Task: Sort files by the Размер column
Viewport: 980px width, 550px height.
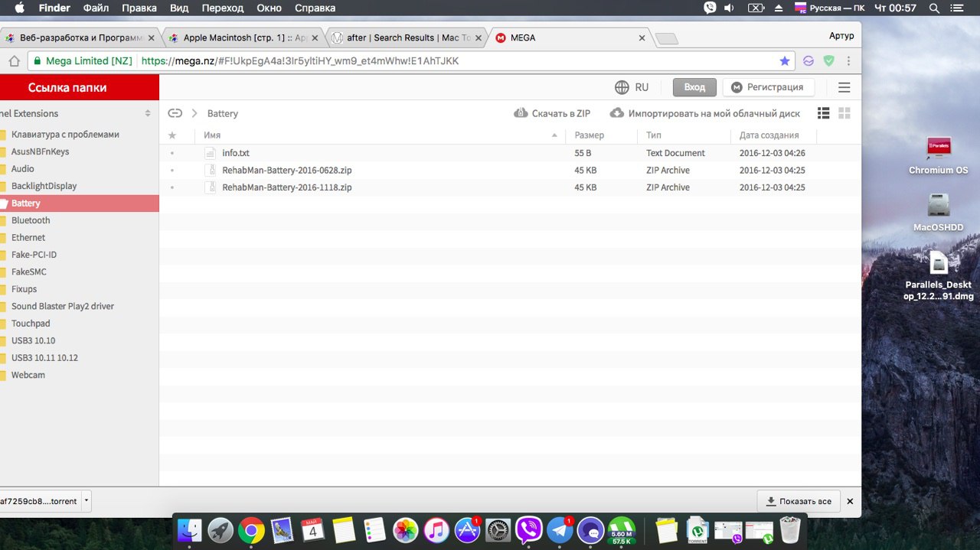Action: (589, 135)
